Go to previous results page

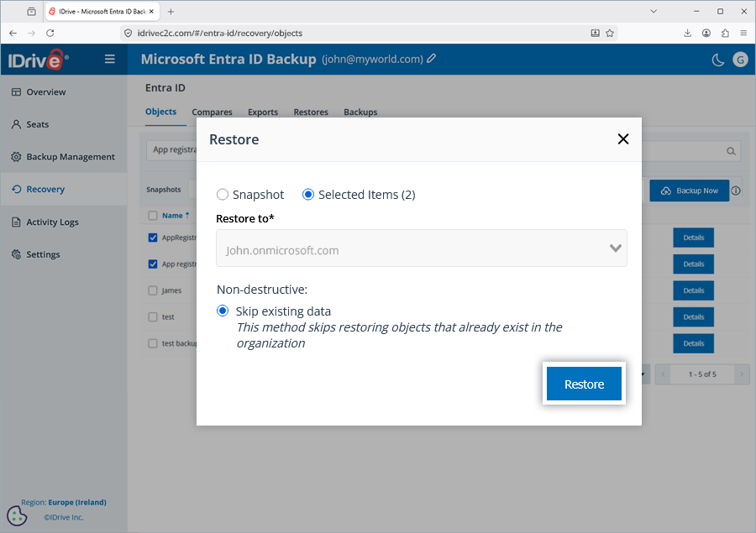(663, 374)
